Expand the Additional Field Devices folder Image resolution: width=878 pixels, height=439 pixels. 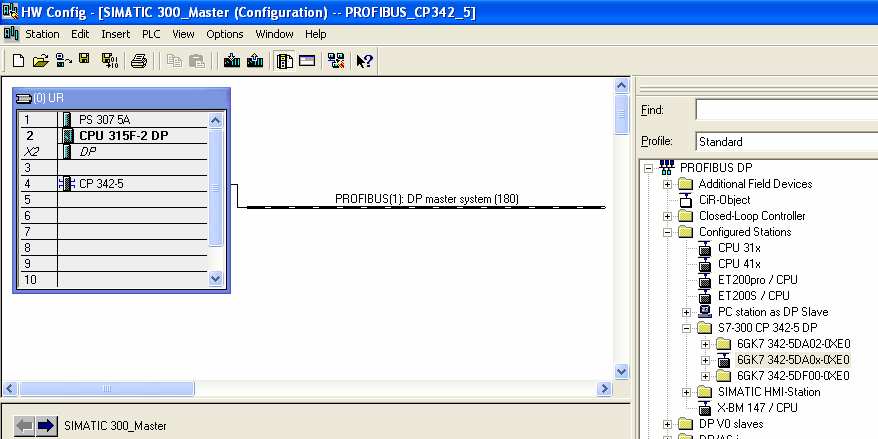tap(667, 184)
